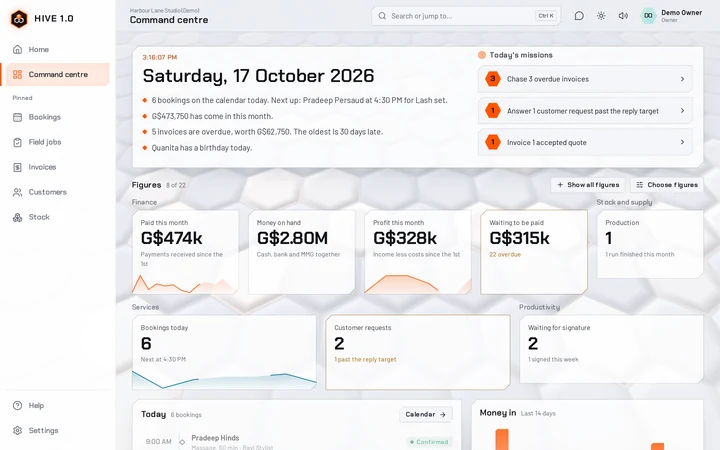
Task: Open the Waiting to be paid card
Action: [x=534, y=252]
